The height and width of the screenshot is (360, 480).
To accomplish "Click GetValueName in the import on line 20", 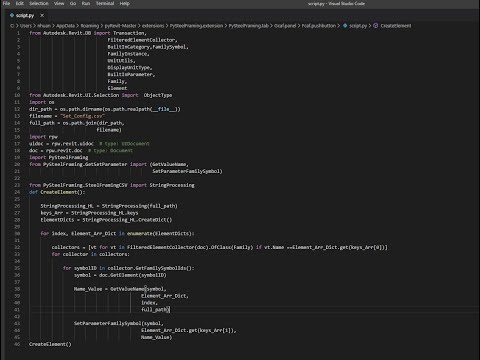I will click(169, 164).
